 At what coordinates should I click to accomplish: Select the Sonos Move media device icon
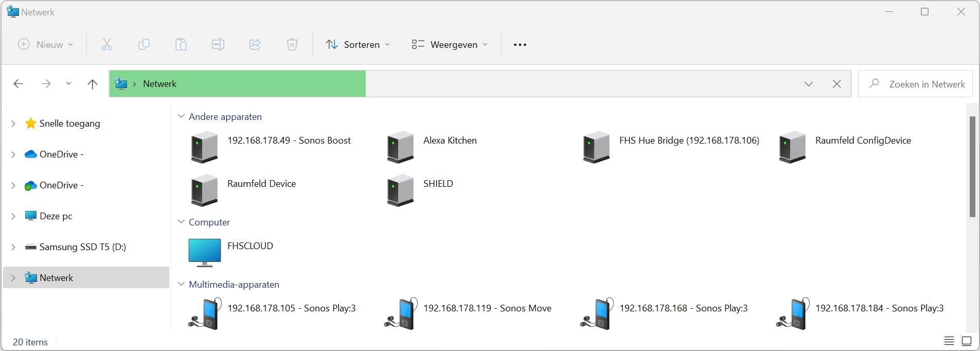point(400,313)
